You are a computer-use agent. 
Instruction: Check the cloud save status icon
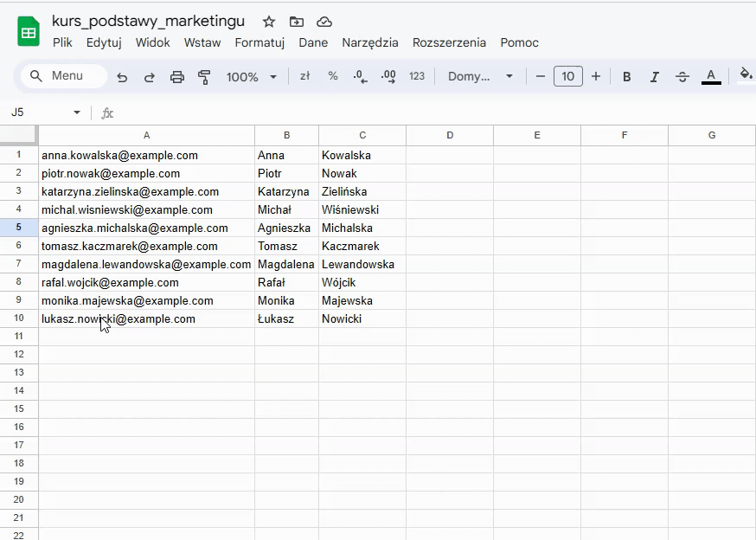click(x=324, y=22)
